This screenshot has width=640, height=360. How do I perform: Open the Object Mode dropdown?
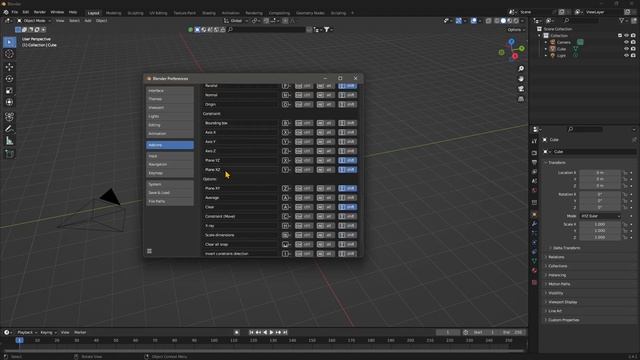pyautogui.click(x=34, y=20)
